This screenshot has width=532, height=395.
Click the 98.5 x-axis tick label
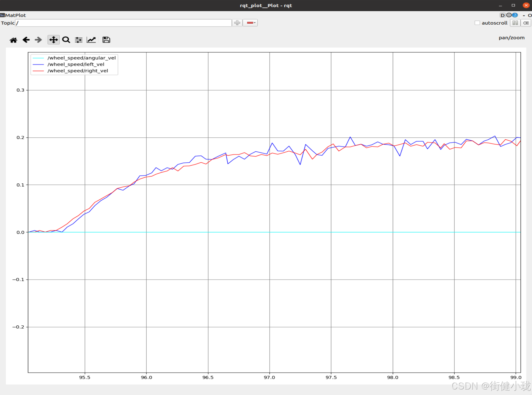(x=454, y=377)
